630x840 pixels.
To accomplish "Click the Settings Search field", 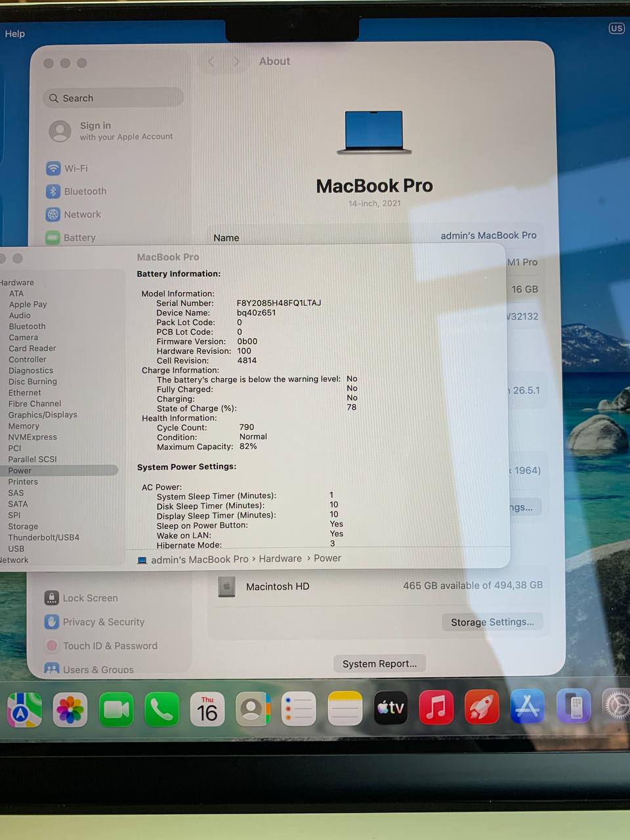I will tap(113, 98).
